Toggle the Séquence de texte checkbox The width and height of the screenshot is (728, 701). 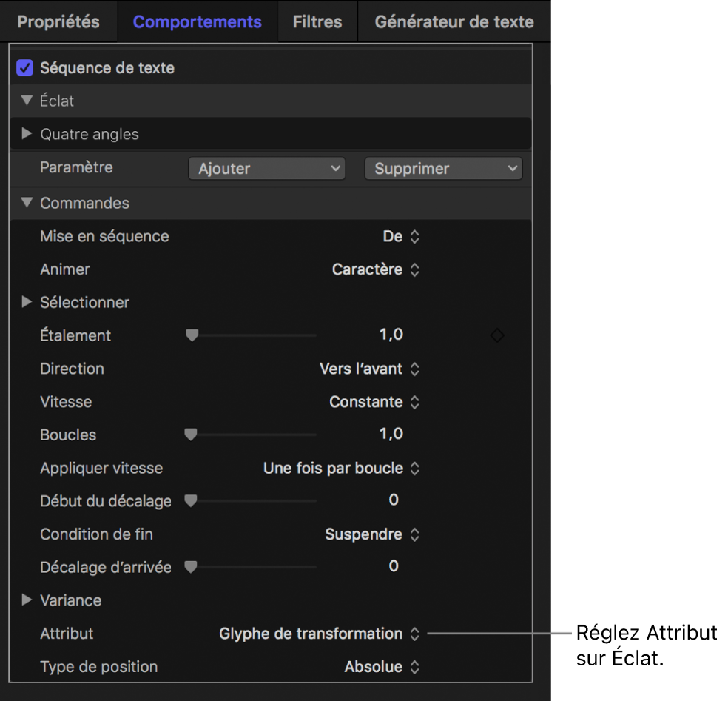click(25, 69)
